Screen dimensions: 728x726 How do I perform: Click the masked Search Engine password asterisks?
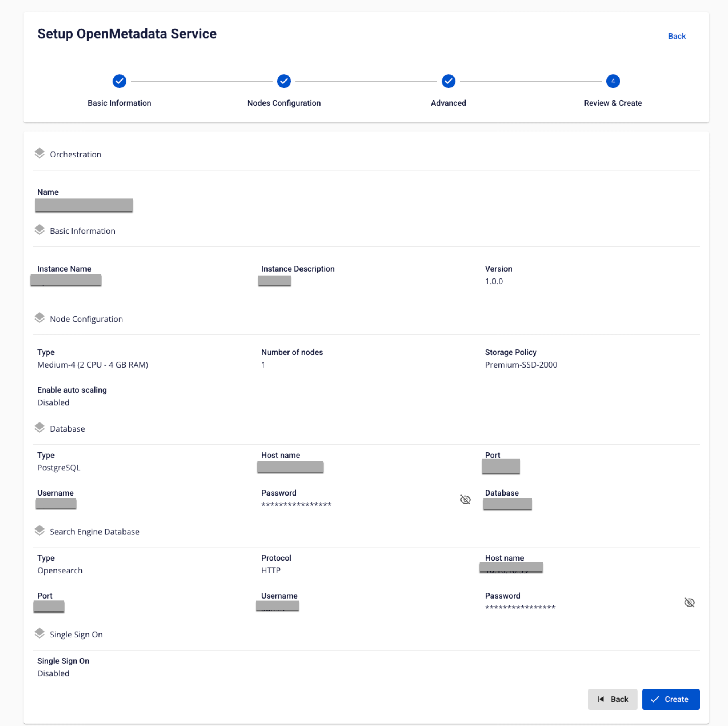tap(520, 608)
